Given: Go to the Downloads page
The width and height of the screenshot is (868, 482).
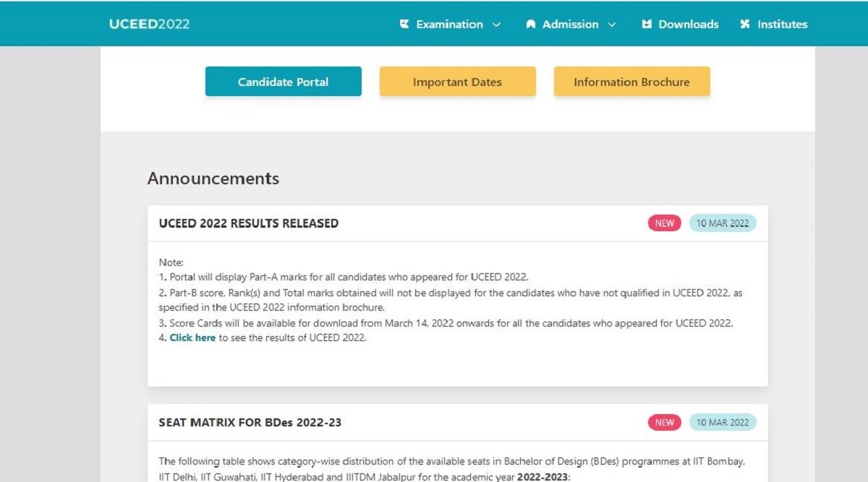Looking at the screenshot, I should pos(688,24).
